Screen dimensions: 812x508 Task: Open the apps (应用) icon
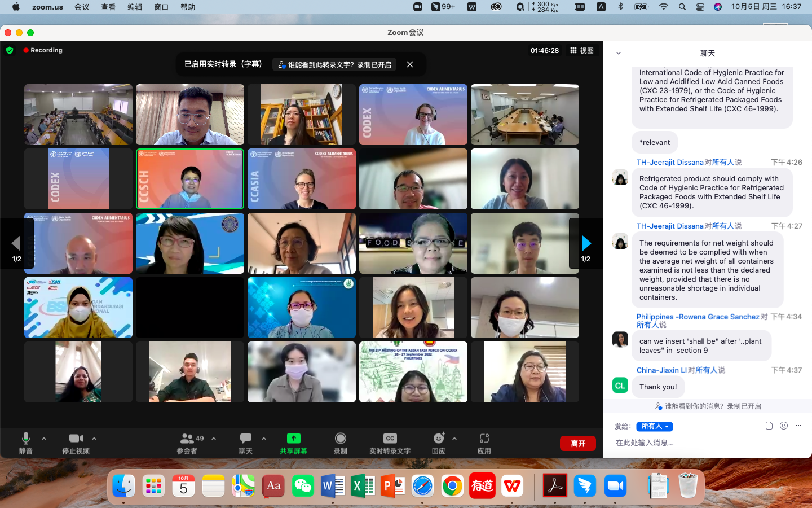(x=484, y=439)
